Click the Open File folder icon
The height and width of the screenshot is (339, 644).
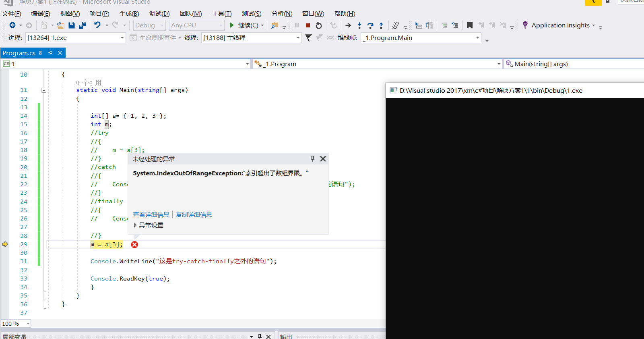pos(60,25)
